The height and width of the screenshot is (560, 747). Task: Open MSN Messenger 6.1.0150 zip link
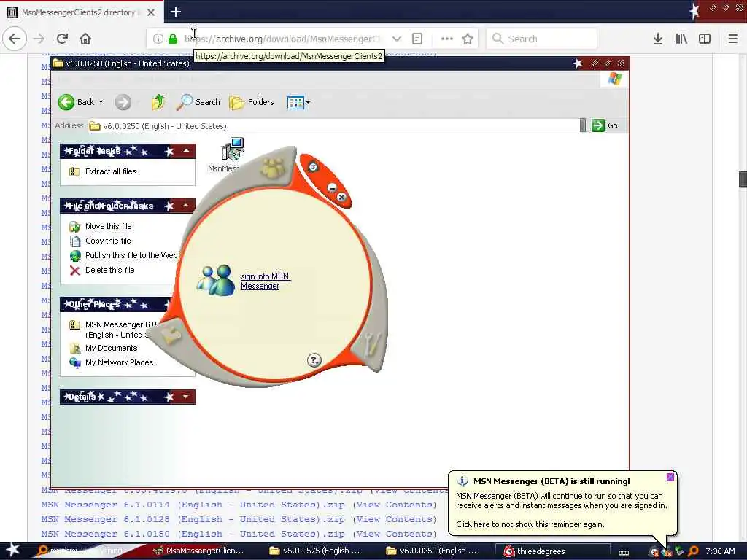[x=193, y=534]
